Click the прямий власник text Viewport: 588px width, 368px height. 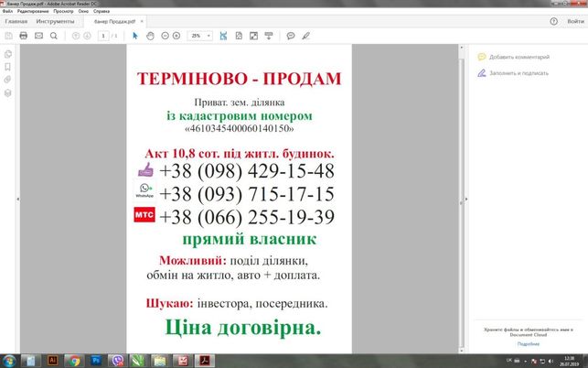click(250, 239)
